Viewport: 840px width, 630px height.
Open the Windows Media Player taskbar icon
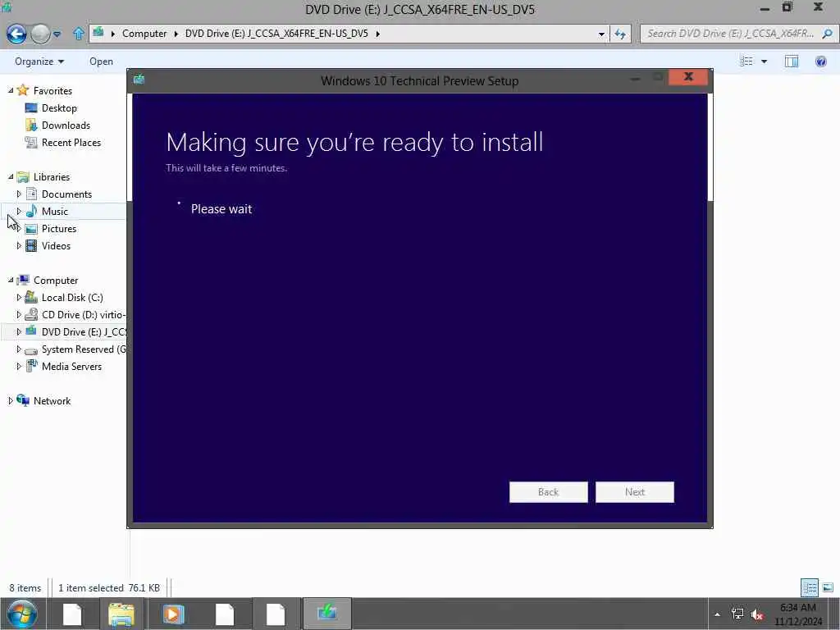[x=173, y=614]
